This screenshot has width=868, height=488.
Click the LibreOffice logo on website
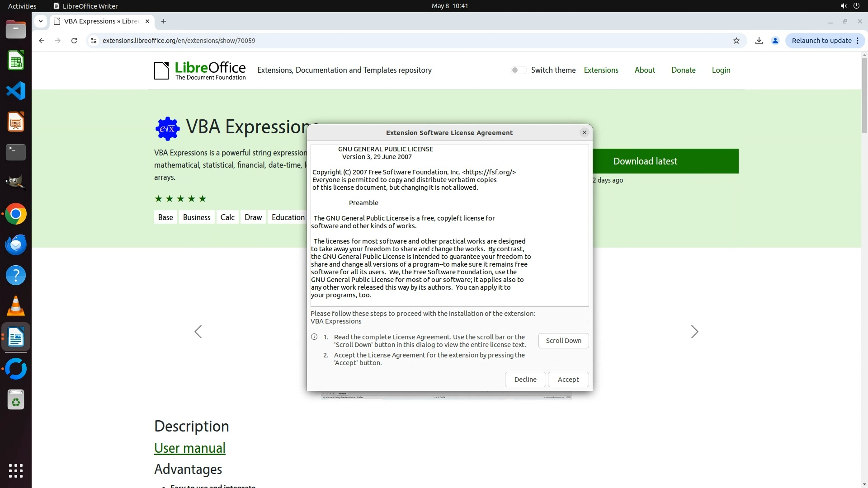click(x=200, y=70)
